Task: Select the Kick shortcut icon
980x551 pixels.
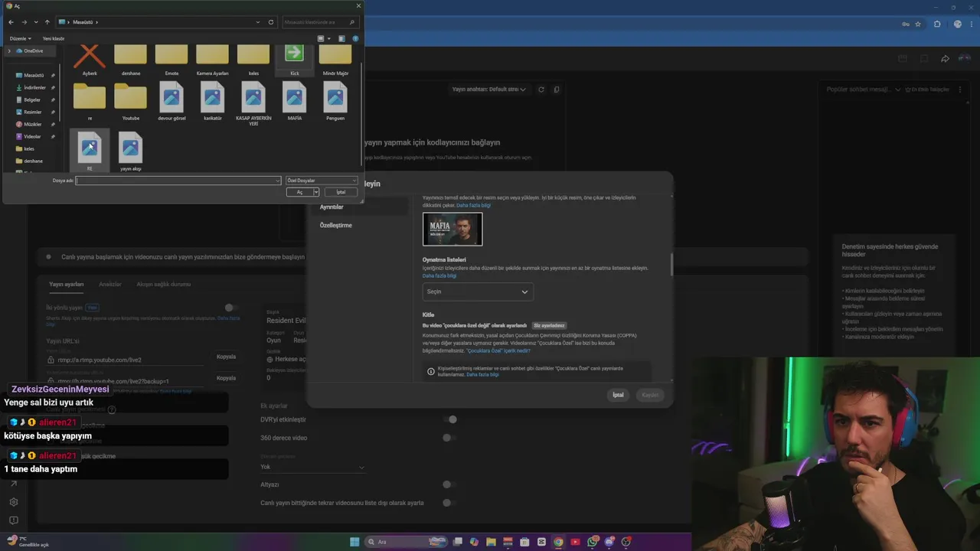Action: (295, 59)
